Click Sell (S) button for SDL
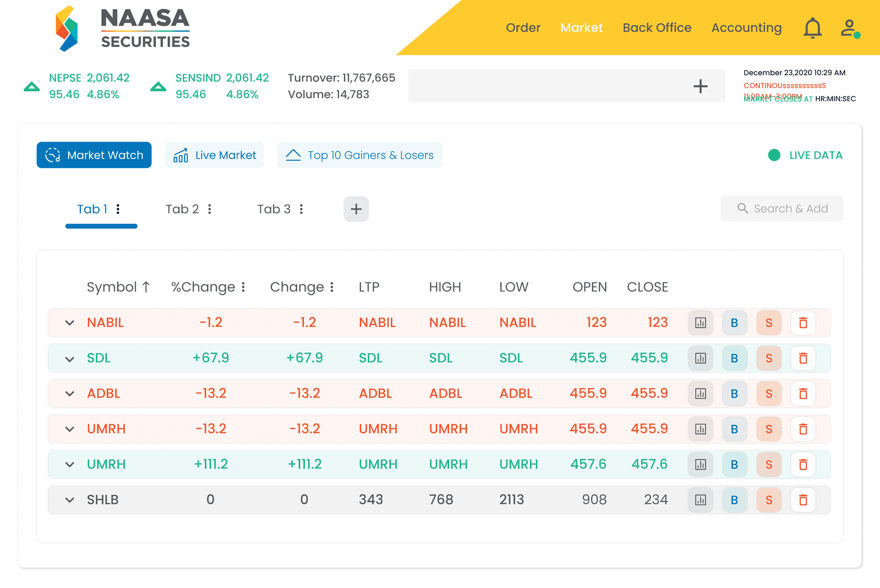The width and height of the screenshot is (880, 588). click(x=769, y=358)
